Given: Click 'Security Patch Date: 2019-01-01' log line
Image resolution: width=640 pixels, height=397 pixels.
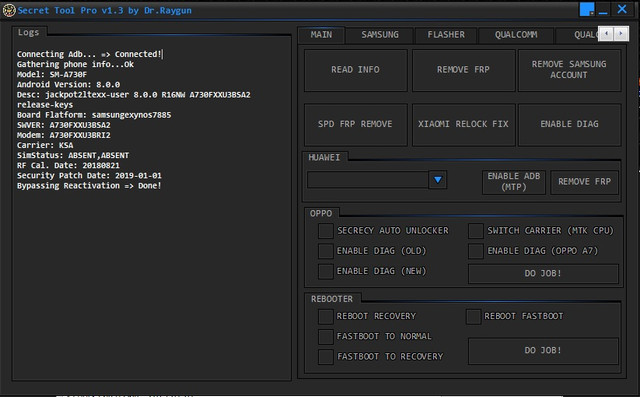Looking at the screenshot, I should (89, 175).
